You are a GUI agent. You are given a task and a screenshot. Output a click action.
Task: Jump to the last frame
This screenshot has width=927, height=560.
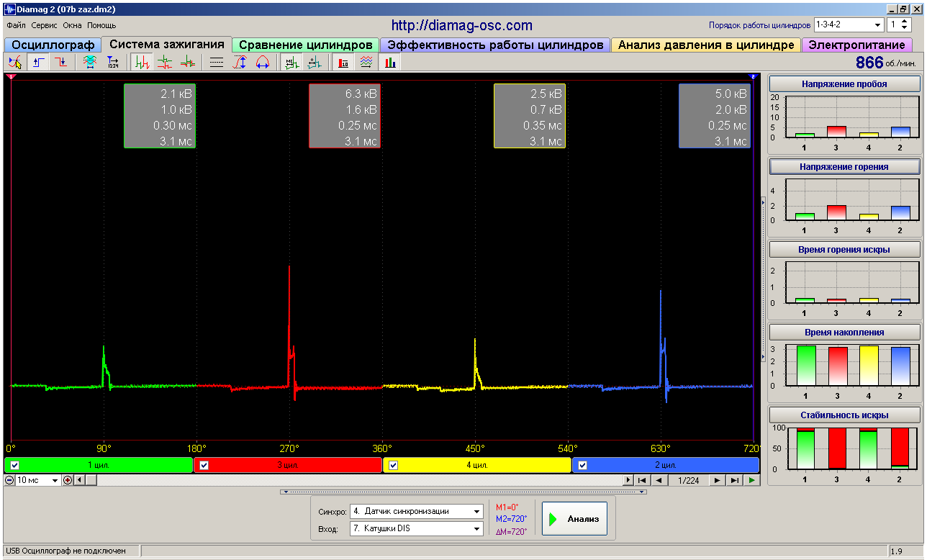[735, 480]
